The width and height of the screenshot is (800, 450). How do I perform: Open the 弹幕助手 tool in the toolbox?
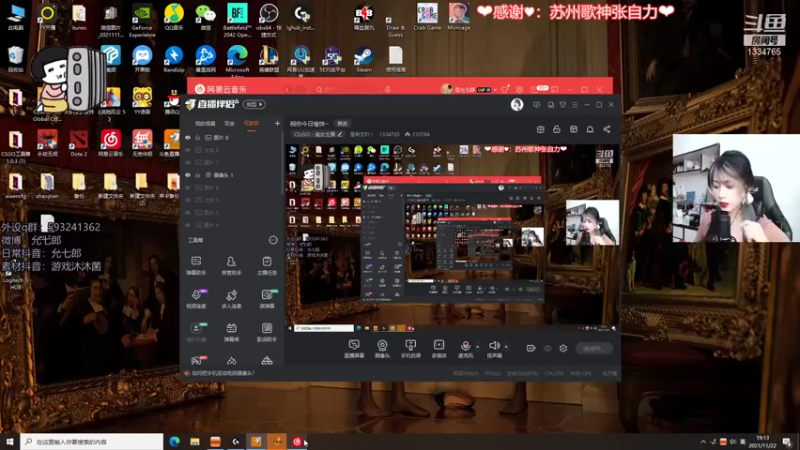[196, 266]
